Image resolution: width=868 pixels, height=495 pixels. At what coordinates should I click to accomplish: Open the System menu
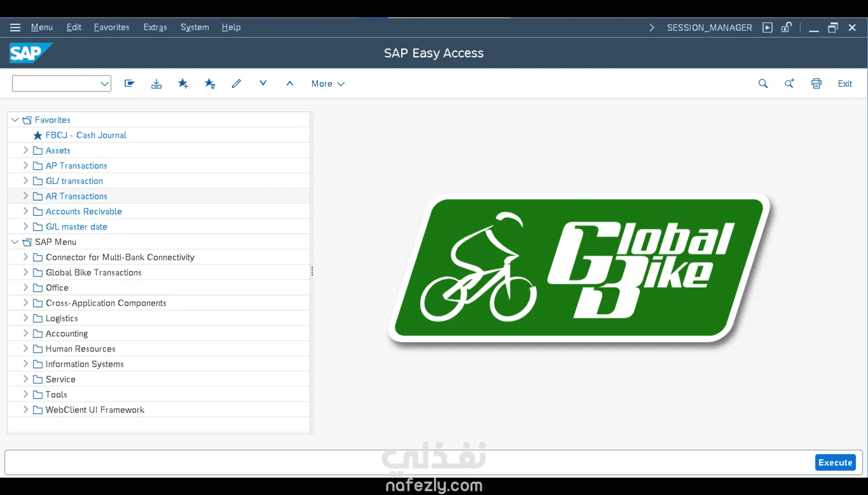(195, 28)
